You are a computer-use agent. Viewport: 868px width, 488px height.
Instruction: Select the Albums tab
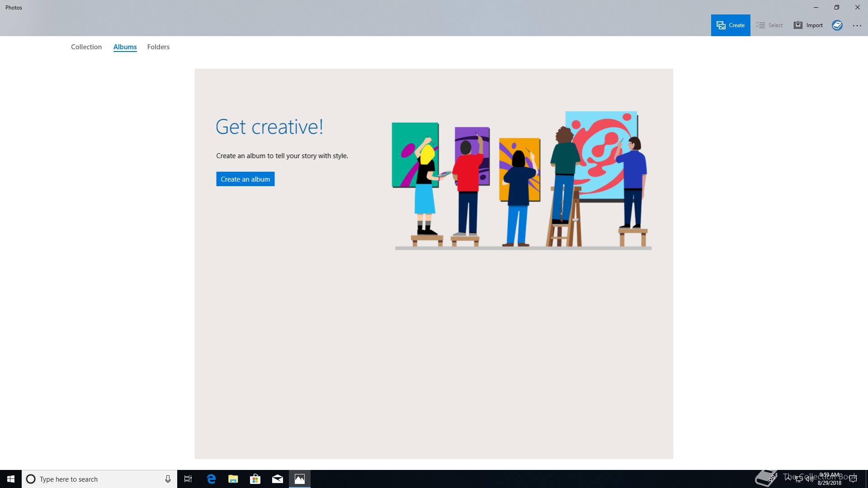(125, 47)
